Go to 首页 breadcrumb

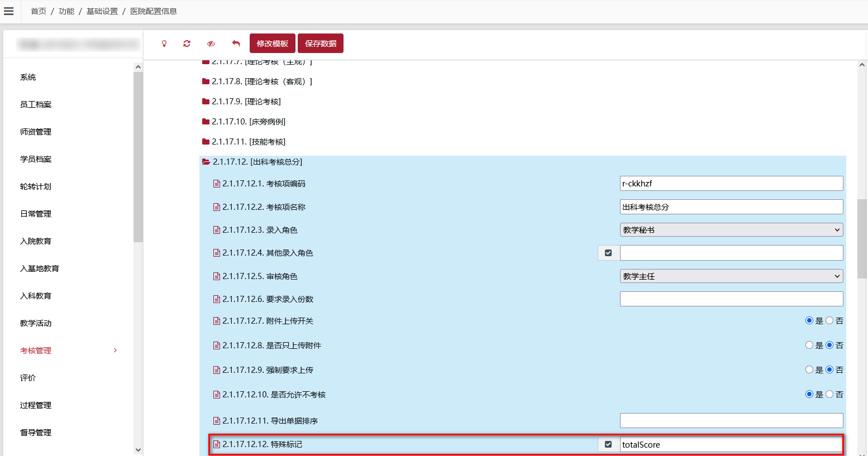[39, 11]
